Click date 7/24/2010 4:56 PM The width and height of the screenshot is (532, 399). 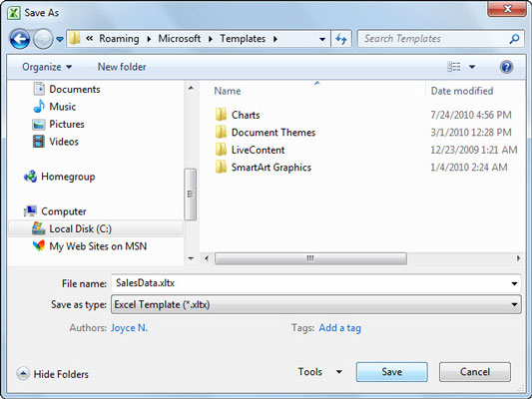click(x=471, y=115)
